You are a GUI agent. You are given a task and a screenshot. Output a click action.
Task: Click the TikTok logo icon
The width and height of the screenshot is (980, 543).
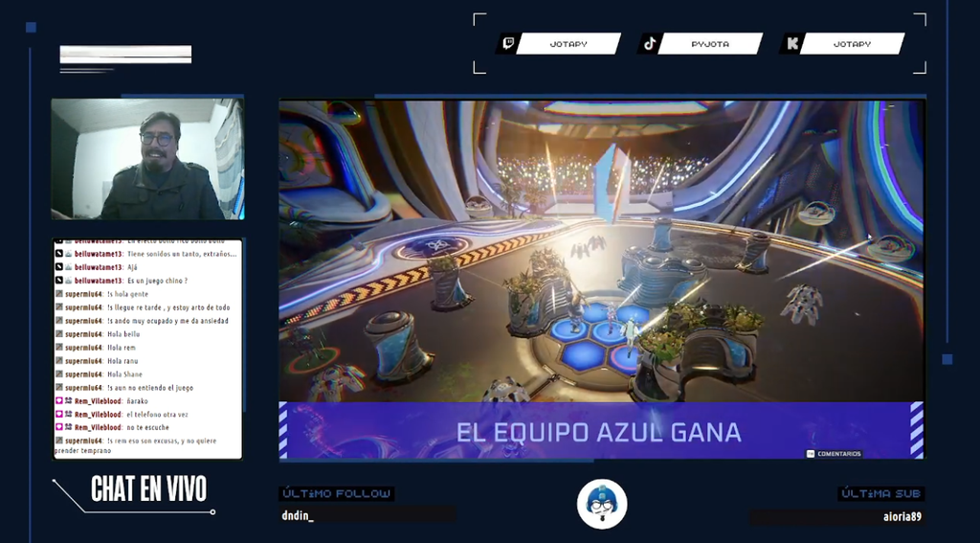click(650, 44)
